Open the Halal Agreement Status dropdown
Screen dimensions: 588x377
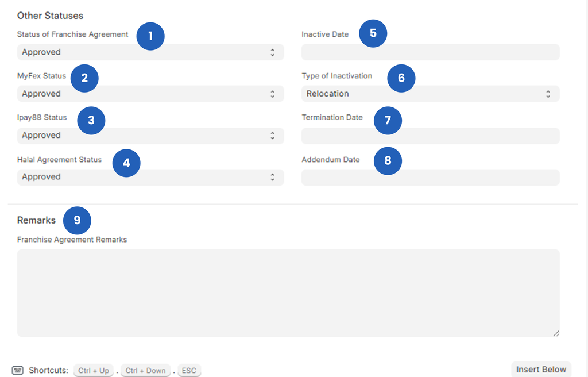click(x=150, y=177)
